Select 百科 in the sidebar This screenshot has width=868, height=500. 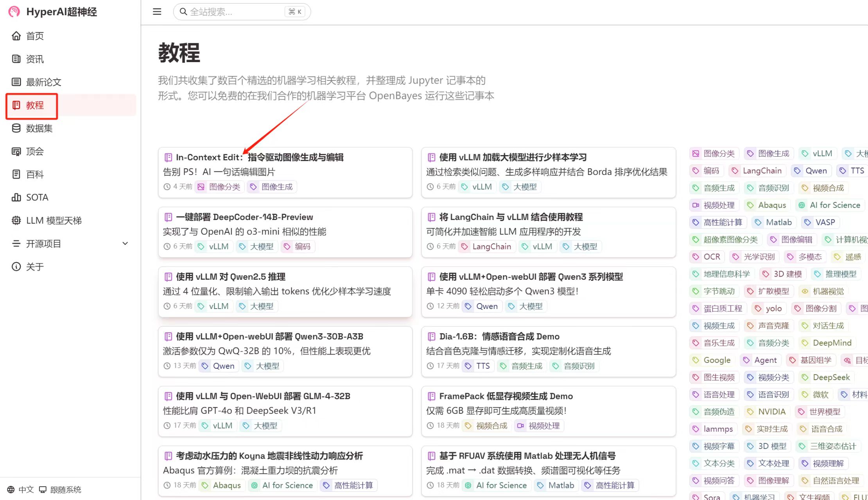(x=35, y=174)
